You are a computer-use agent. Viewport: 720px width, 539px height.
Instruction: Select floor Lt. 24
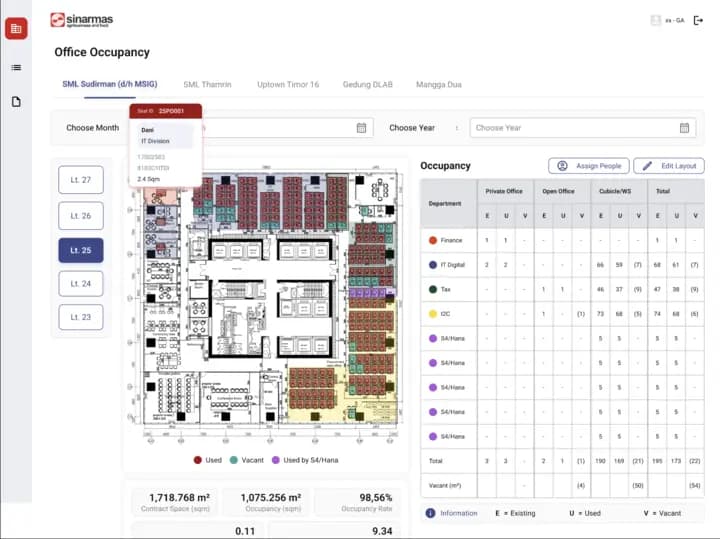(81, 284)
